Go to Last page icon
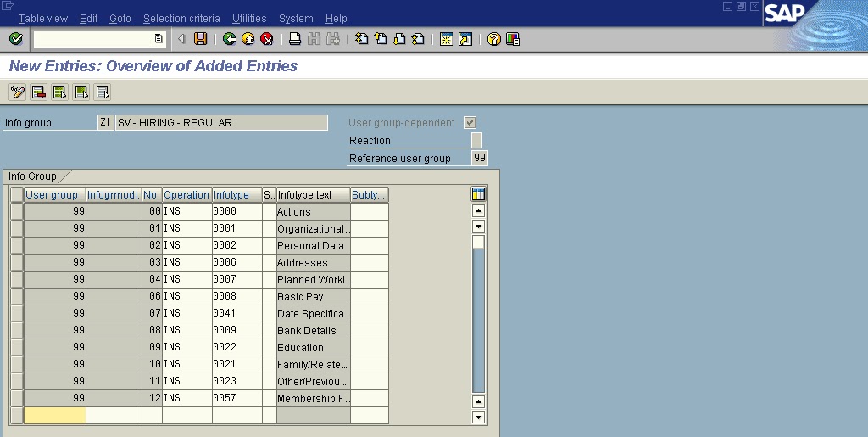 pyautogui.click(x=418, y=39)
